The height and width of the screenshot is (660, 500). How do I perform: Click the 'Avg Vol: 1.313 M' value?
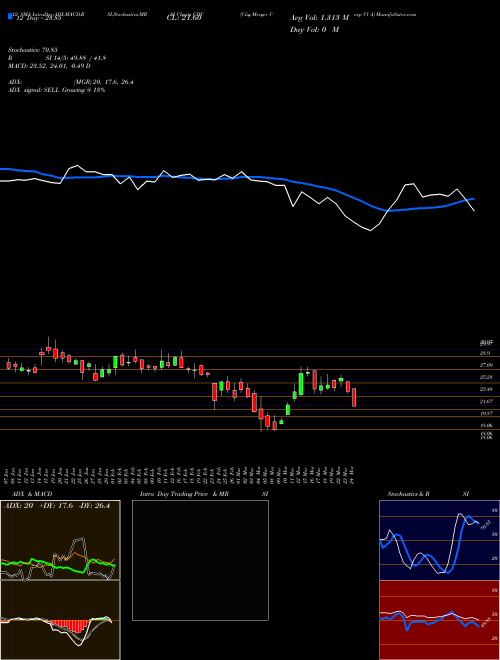[x=319, y=18]
